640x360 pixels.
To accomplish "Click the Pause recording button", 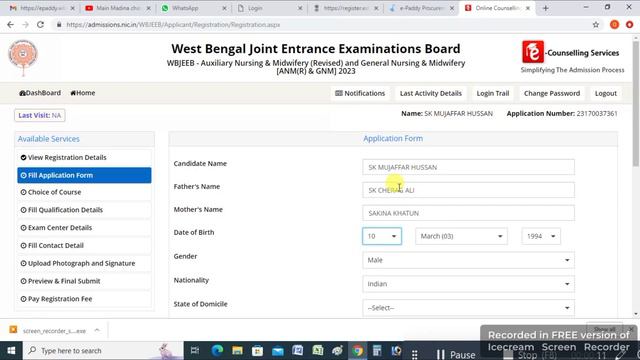I will click(456, 354).
